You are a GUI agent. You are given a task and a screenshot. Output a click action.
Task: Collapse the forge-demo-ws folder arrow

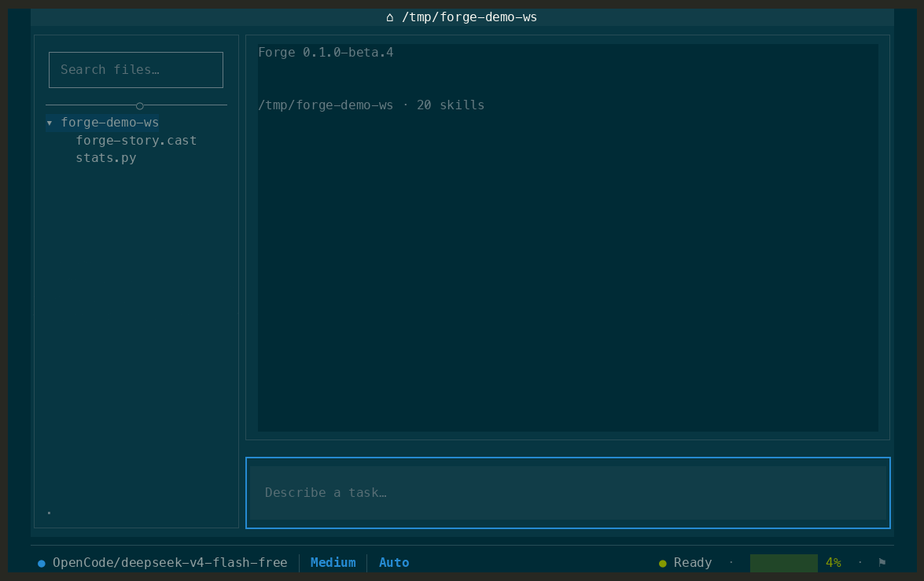pos(50,123)
